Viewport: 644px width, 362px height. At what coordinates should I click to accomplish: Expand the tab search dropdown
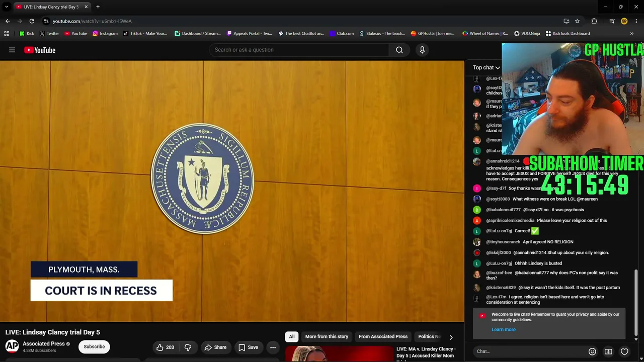tap(7, 7)
